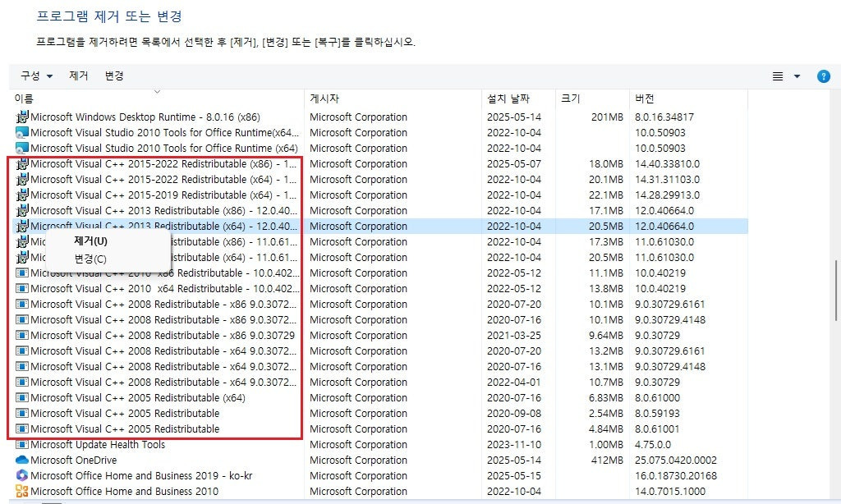Select Visual C++ 2015-2022 Redistributable (x86) row
The height and width of the screenshot is (504, 841).
pyautogui.click(x=163, y=163)
